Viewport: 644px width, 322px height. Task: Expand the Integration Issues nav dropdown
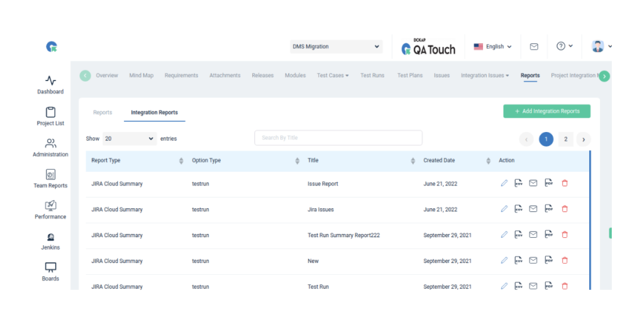[485, 75]
